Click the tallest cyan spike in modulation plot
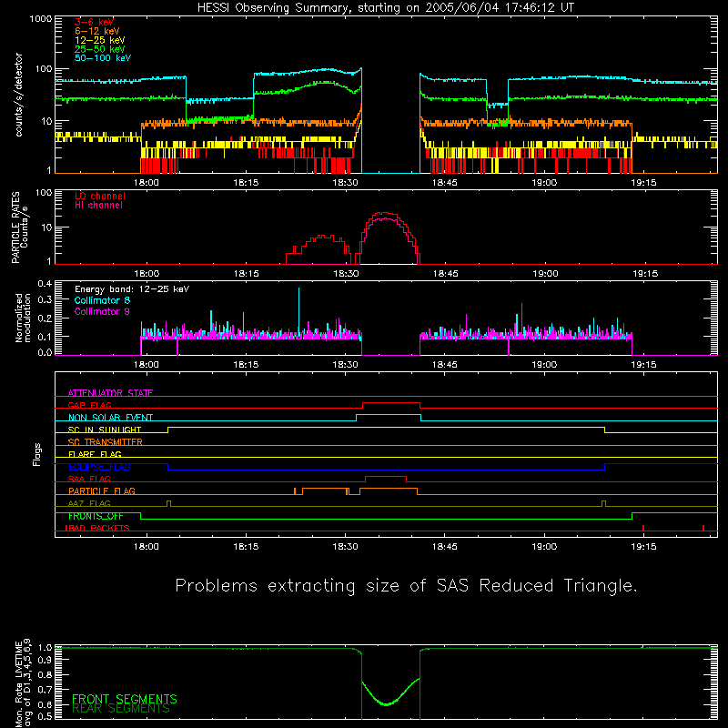Image resolution: width=728 pixels, height=728 pixels. pyautogui.click(x=298, y=311)
